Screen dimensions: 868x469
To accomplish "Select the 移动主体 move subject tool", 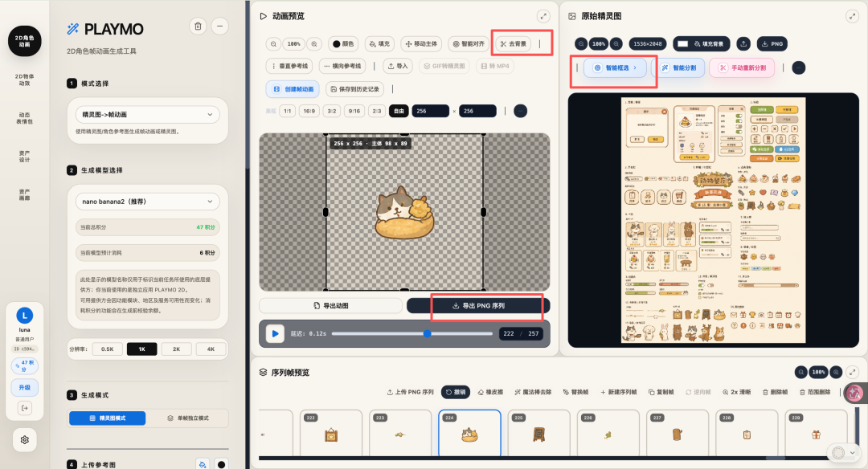I will pos(421,43).
